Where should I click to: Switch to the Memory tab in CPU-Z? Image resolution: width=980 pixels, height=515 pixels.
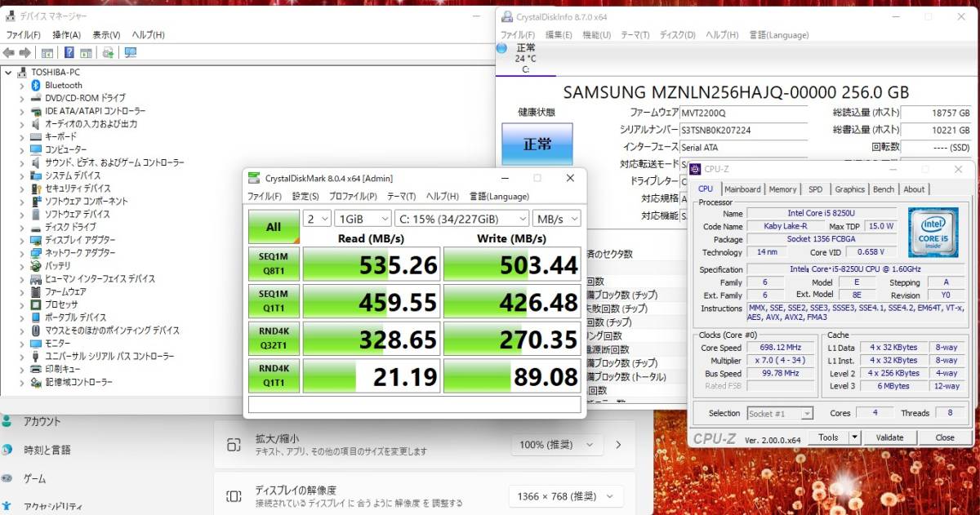(x=782, y=189)
